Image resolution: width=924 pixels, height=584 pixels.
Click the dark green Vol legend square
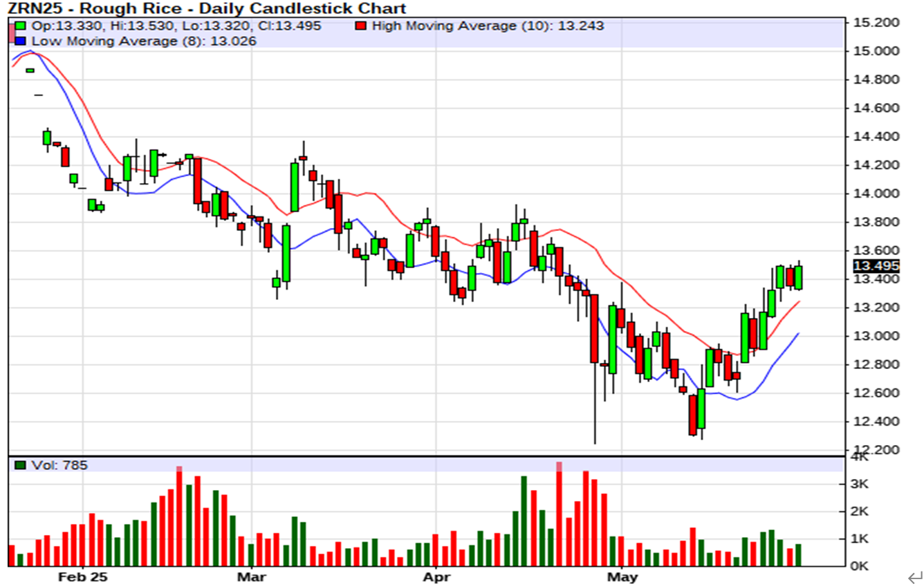(22, 466)
